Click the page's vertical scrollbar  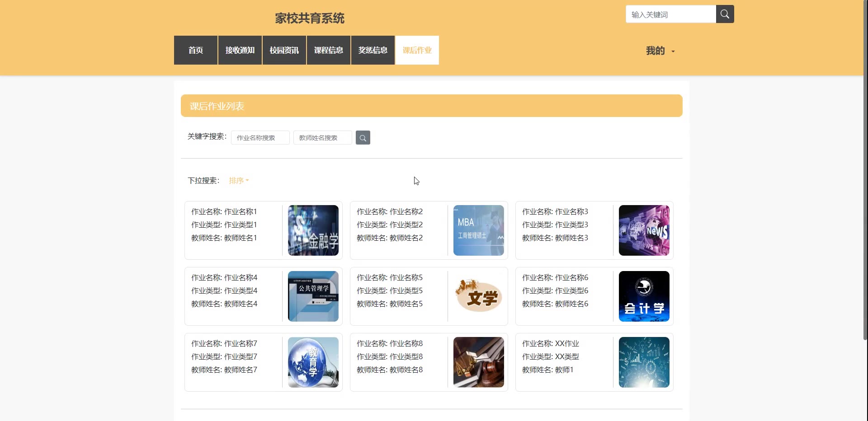[x=865, y=170]
